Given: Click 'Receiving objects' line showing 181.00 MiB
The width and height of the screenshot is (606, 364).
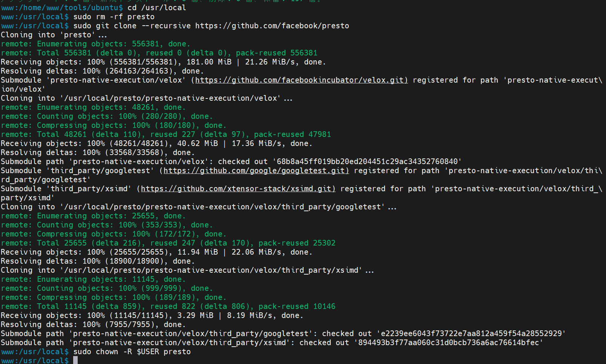Looking at the screenshot, I should pyautogui.click(x=163, y=62).
